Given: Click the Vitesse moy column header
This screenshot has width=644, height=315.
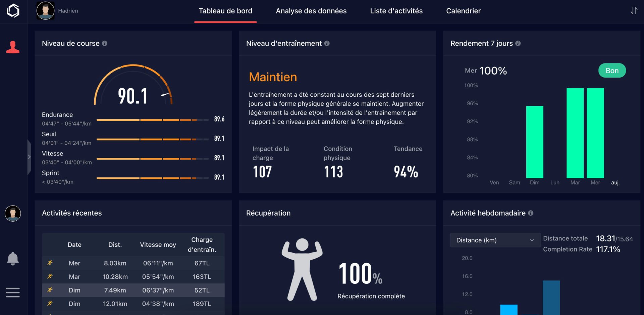Looking at the screenshot, I should point(158,245).
